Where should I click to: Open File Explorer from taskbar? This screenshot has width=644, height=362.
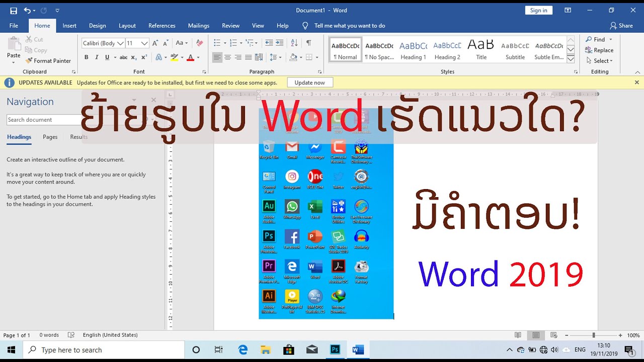(x=266, y=350)
